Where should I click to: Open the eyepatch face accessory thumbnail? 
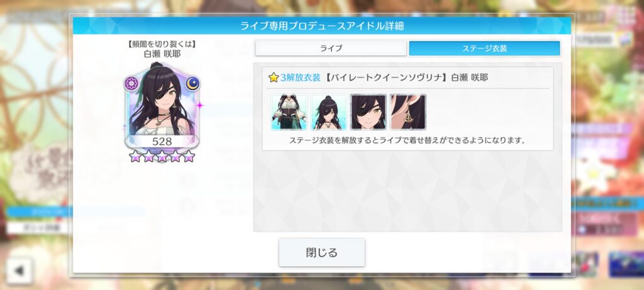pos(369,112)
